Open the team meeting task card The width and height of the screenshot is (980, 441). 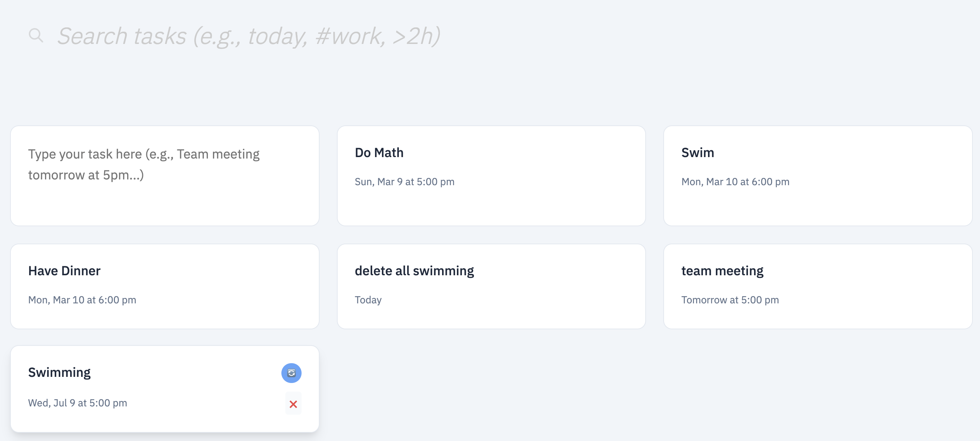pos(818,286)
